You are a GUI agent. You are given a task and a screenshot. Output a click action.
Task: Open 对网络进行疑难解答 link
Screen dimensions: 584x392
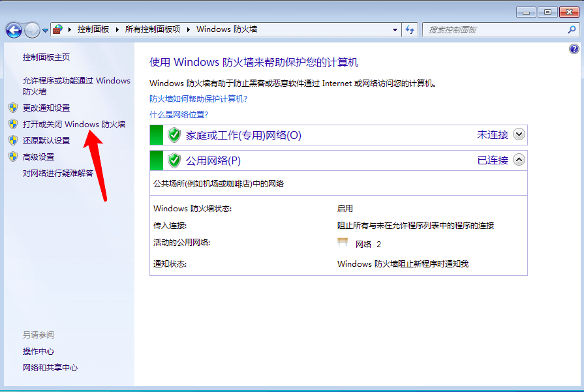[58, 173]
